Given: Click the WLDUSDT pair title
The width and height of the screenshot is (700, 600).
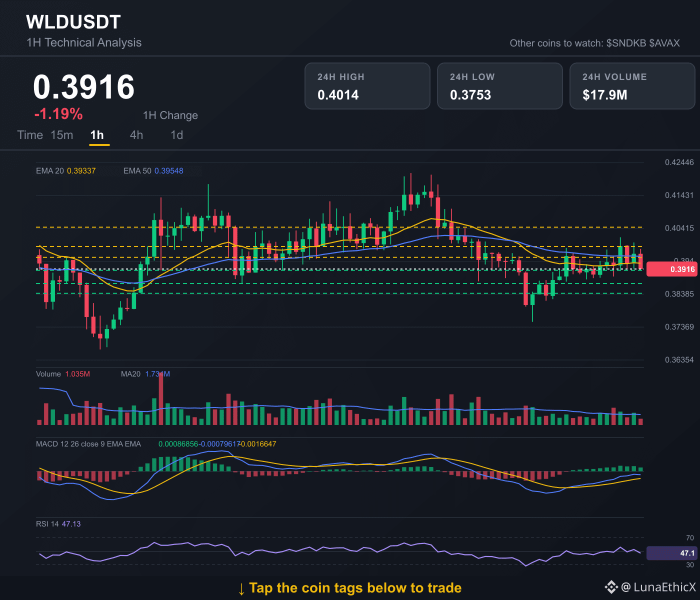Looking at the screenshot, I should click(73, 22).
